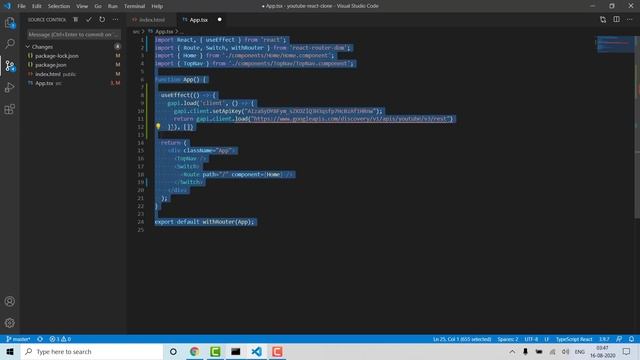Click the ENG language indicator

click(x=580, y=351)
